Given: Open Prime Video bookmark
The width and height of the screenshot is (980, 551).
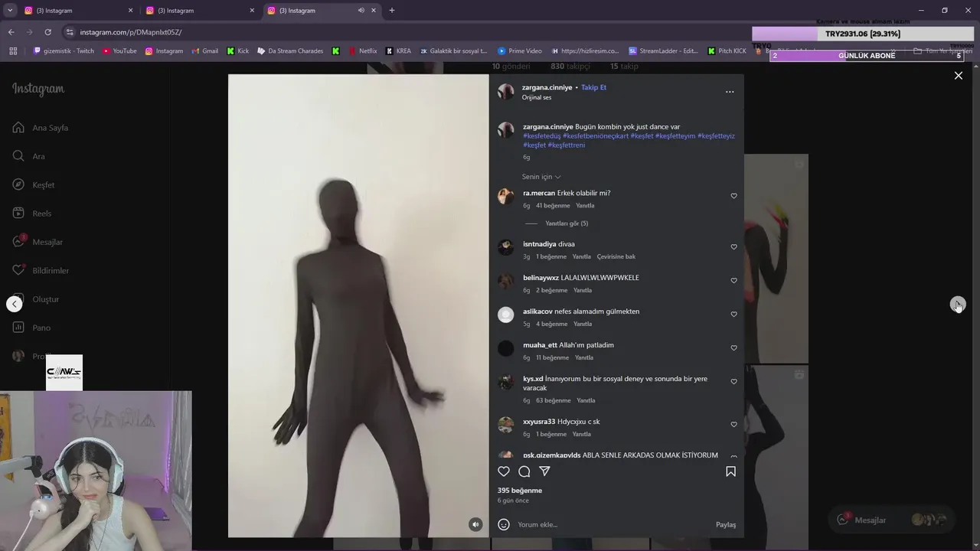Looking at the screenshot, I should 519,51.
